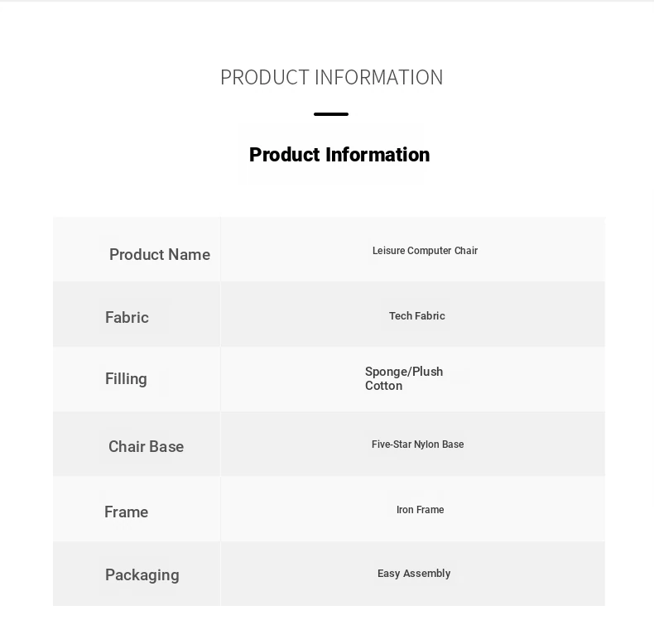Select the Fabric row label
This screenshot has width=654, height=644.
(127, 317)
